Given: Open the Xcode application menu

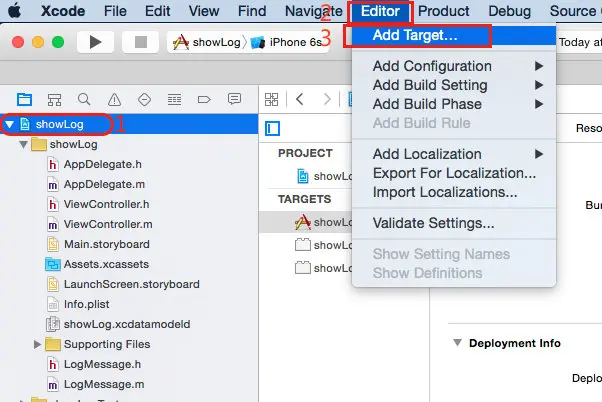Looking at the screenshot, I should pyautogui.click(x=63, y=11).
